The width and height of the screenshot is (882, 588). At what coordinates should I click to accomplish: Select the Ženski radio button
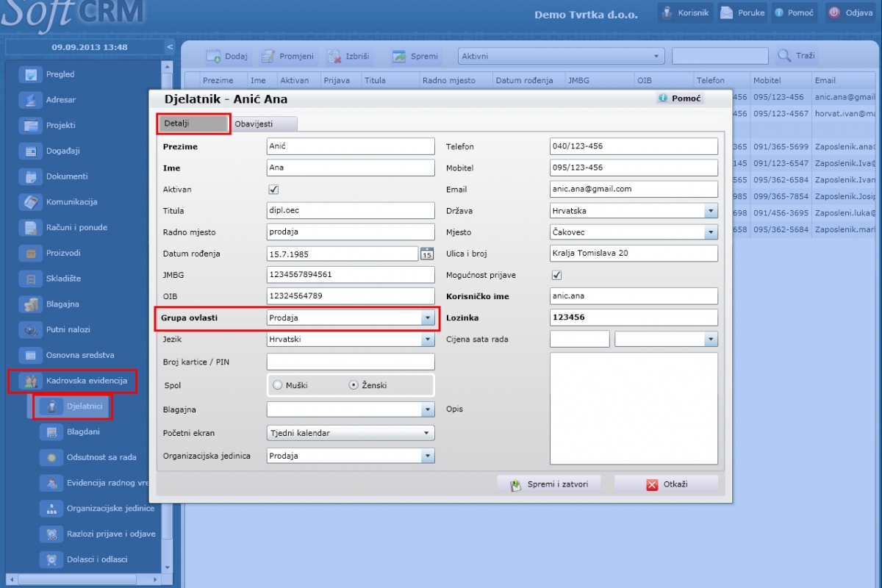point(353,385)
